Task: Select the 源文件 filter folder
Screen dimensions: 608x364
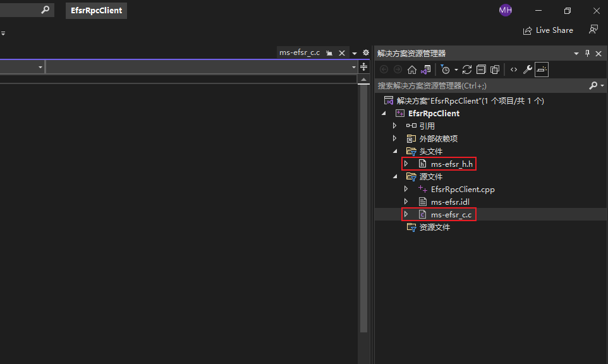Action: 431,177
